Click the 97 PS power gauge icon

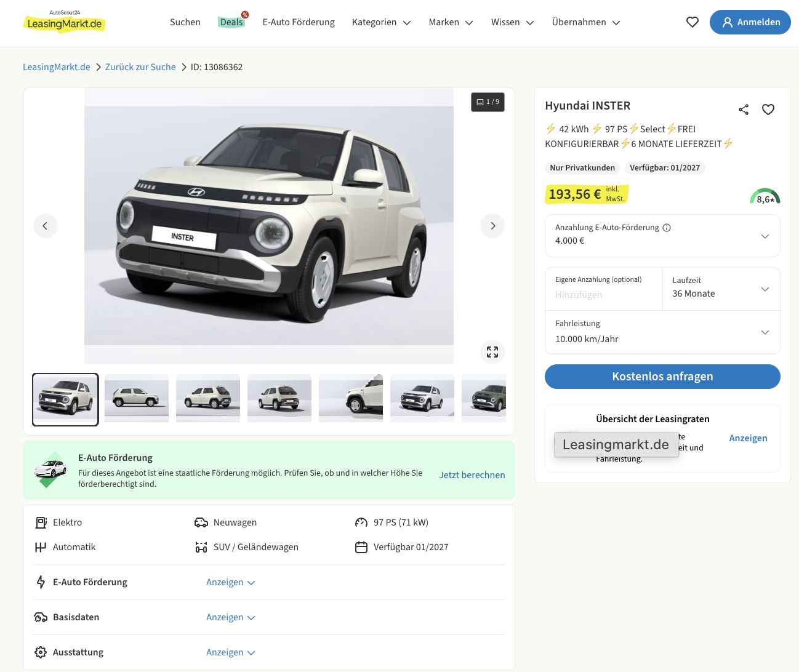[361, 522]
